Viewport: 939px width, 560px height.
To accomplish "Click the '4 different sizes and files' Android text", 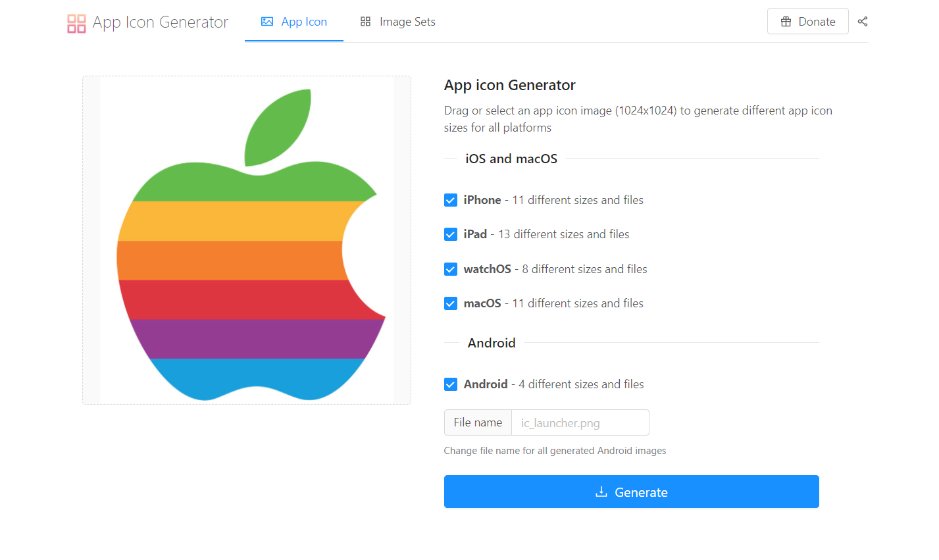I will click(x=581, y=384).
